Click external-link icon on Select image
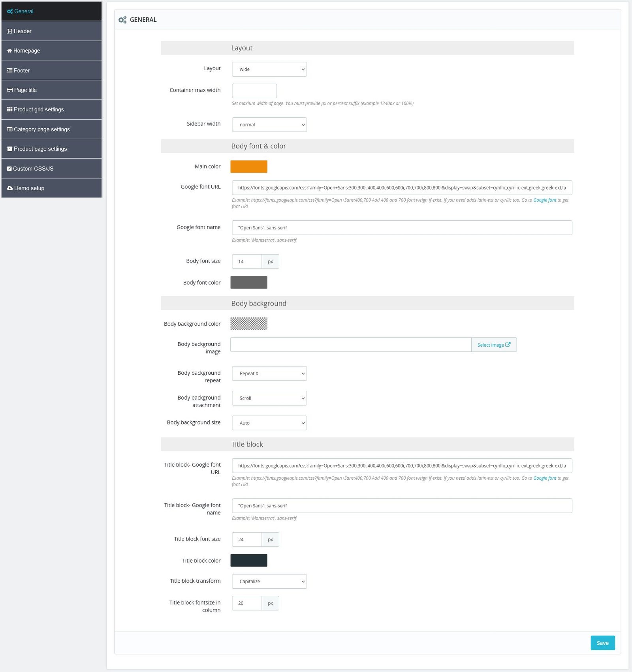This screenshot has height=672, width=632. pyautogui.click(x=508, y=345)
